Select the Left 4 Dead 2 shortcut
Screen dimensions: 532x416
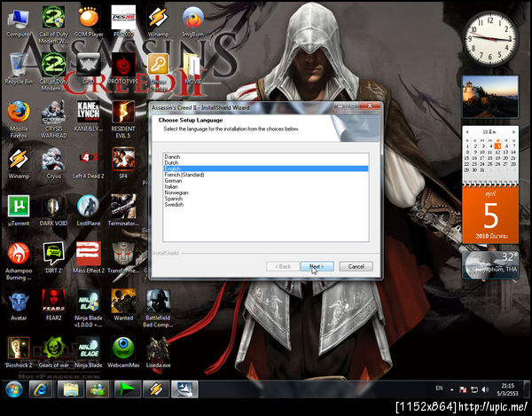[x=89, y=163]
